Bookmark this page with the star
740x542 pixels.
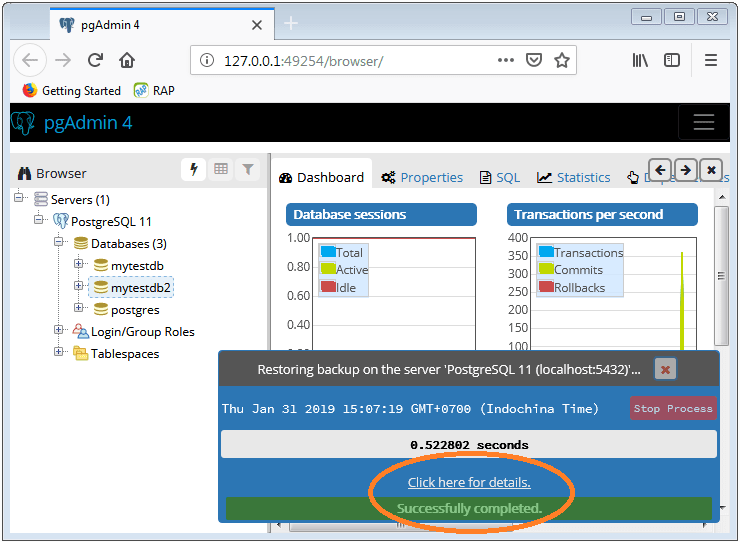coord(562,60)
